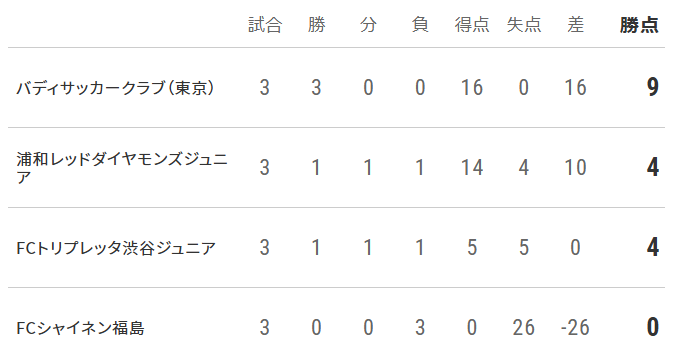This screenshot has height=363, width=679.
Task: Click FCシャイネン福島's 26 goals conceded
Action: (x=524, y=327)
